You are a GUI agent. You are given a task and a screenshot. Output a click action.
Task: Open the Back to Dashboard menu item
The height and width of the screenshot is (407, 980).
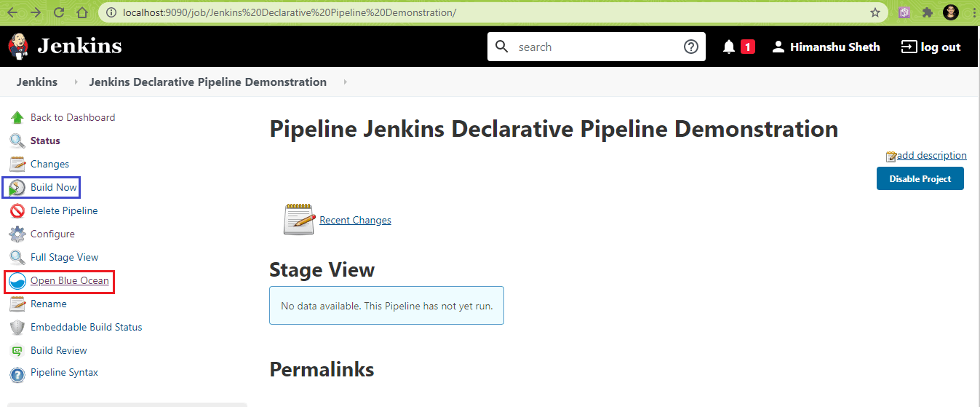[x=73, y=117]
